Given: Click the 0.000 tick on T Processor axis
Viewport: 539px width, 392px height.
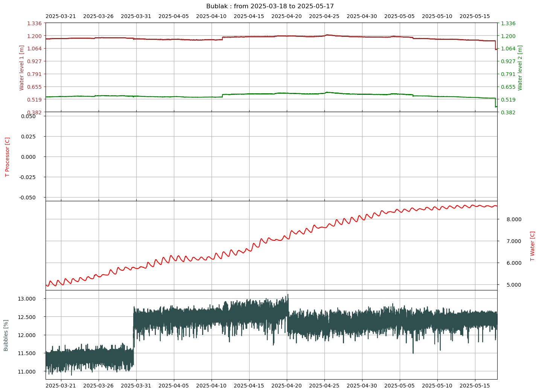Looking at the screenshot, I should (28, 157).
